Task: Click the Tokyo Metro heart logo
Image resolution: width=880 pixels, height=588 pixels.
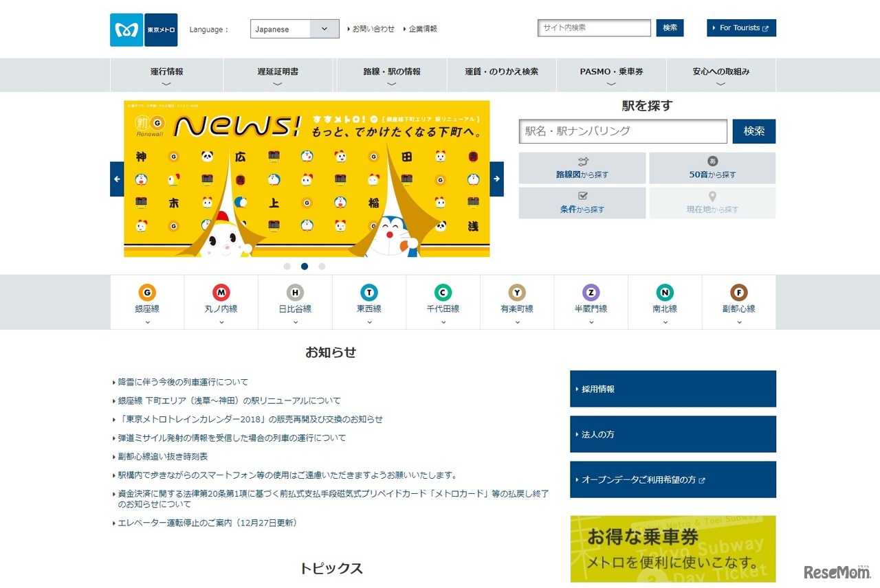Action: pyautogui.click(x=126, y=29)
